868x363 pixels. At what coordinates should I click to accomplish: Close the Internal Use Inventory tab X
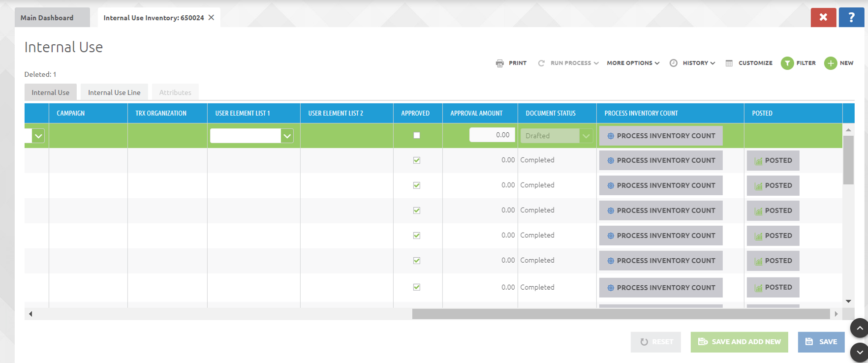point(212,17)
